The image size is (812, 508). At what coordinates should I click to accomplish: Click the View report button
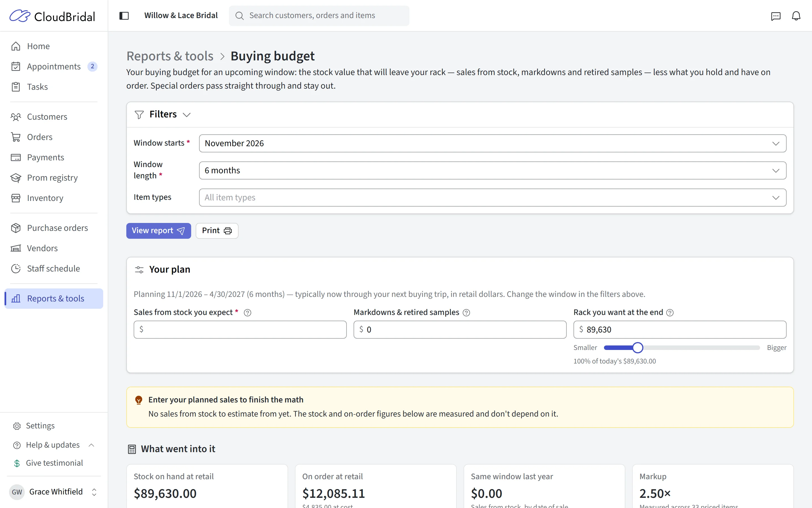pyautogui.click(x=158, y=231)
